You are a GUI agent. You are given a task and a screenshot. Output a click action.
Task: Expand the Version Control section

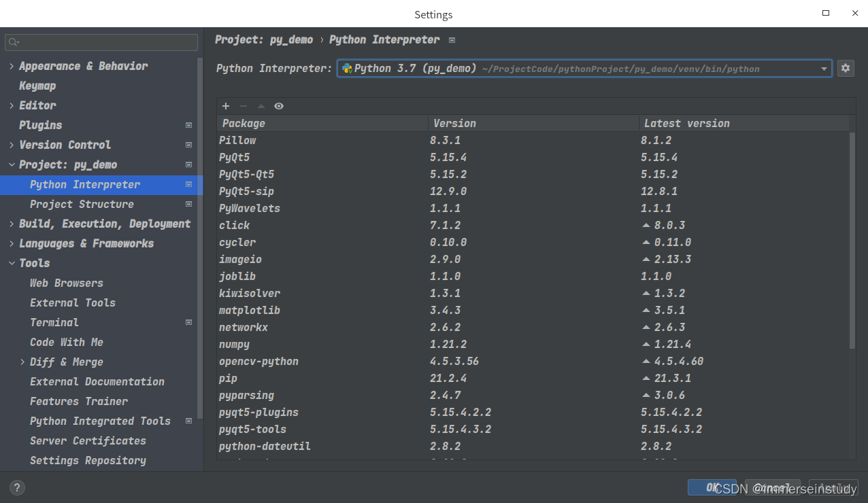point(12,145)
